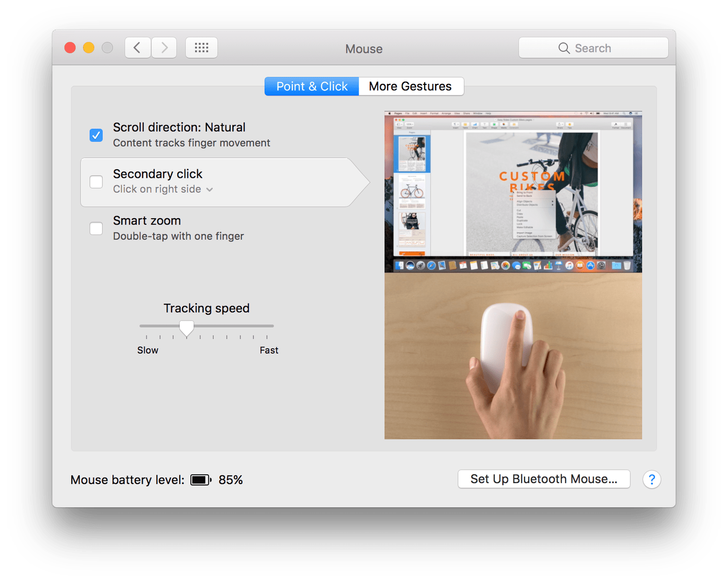728x582 pixels.
Task: Click the magnifying glass search icon
Action: click(x=564, y=48)
